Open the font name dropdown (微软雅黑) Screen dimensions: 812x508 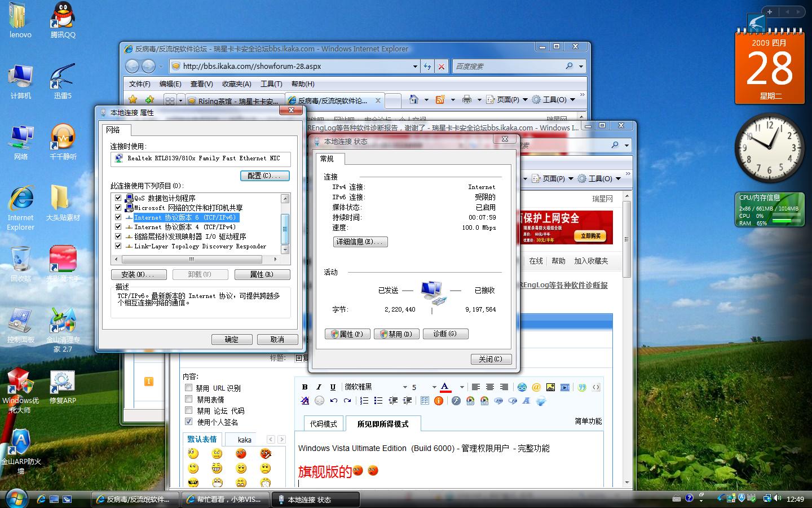click(376, 387)
